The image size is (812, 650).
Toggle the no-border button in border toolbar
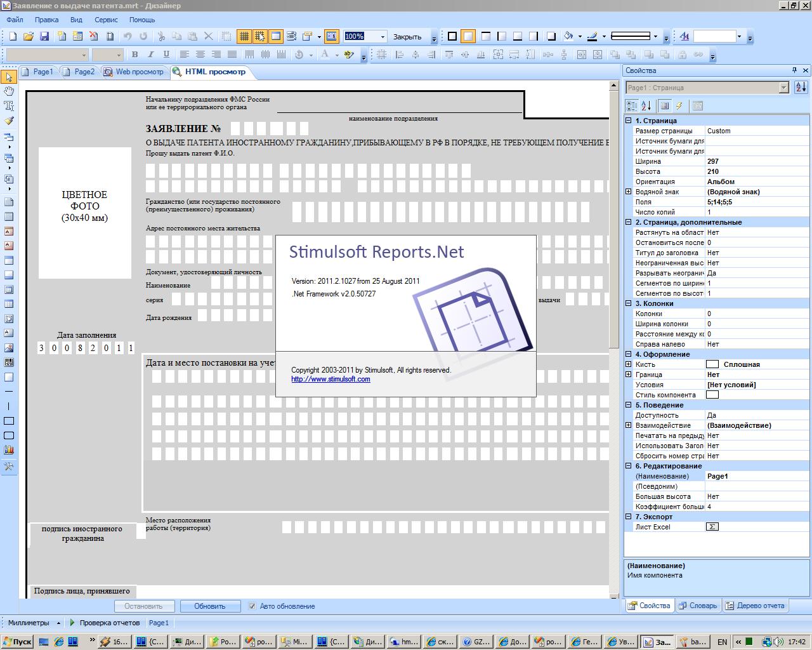click(468, 37)
